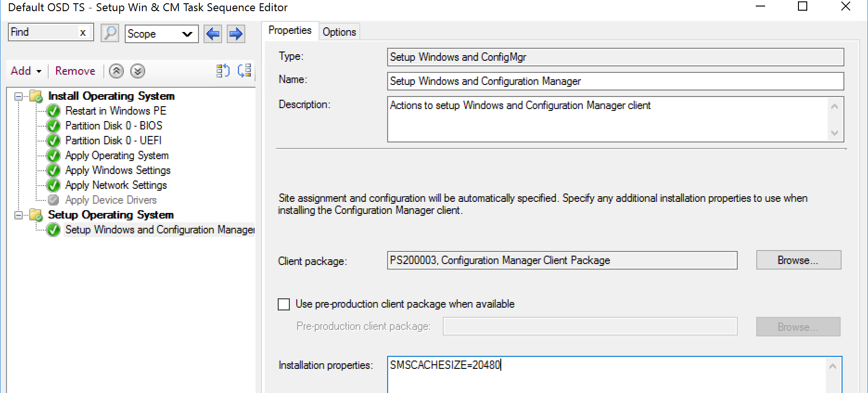Click the magnifying glass search icon

click(x=110, y=33)
